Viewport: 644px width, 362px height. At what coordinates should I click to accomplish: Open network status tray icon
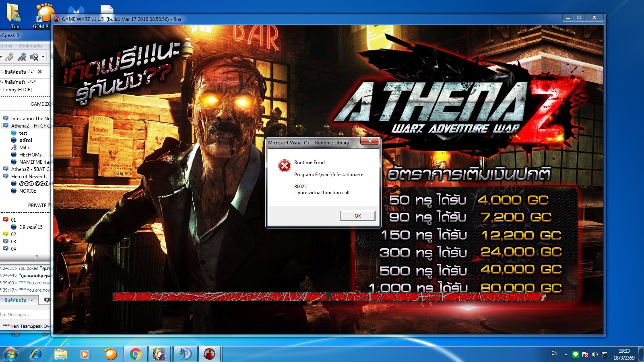coord(605,354)
